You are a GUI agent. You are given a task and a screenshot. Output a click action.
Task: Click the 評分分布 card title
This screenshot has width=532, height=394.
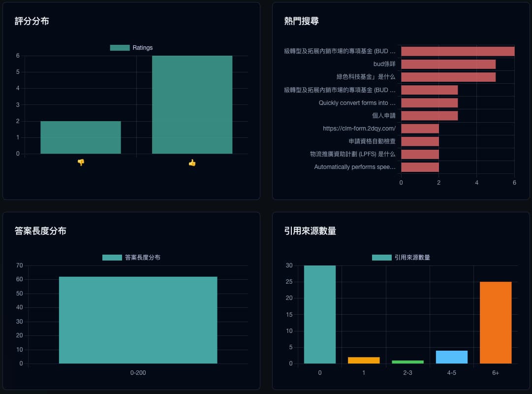(x=32, y=21)
